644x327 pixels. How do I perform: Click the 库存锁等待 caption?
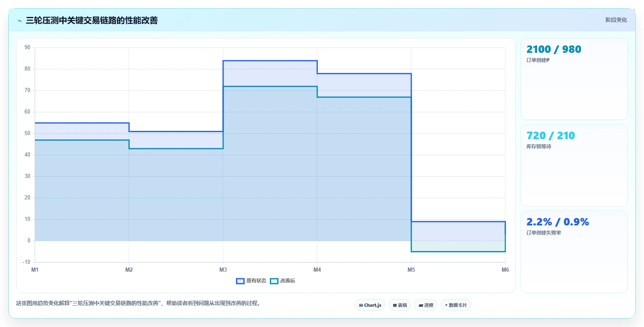click(x=539, y=147)
